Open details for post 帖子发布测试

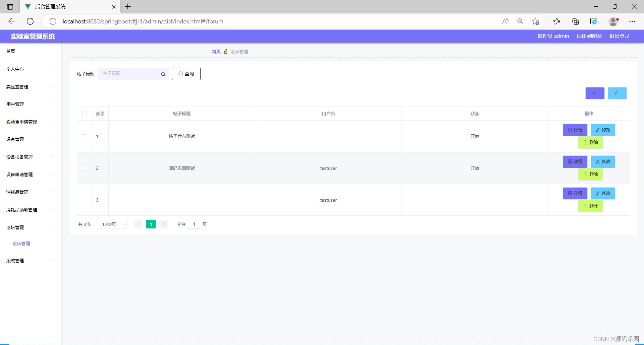click(x=575, y=130)
